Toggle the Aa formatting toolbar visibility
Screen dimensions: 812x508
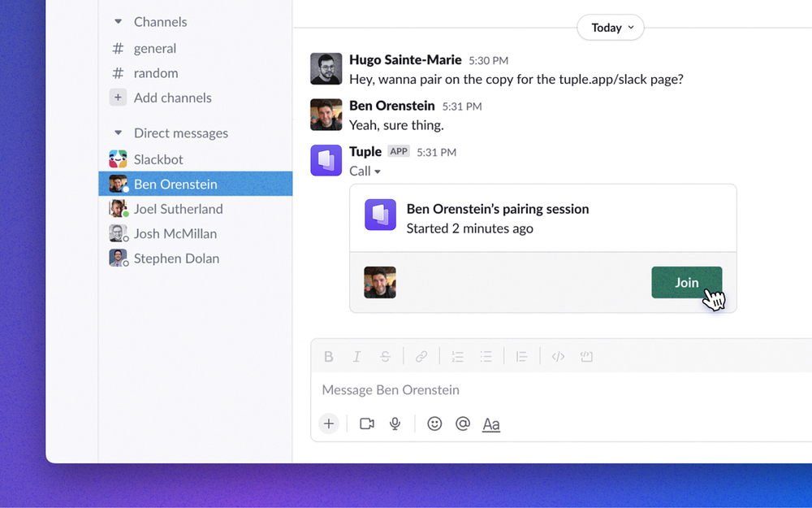[491, 424]
